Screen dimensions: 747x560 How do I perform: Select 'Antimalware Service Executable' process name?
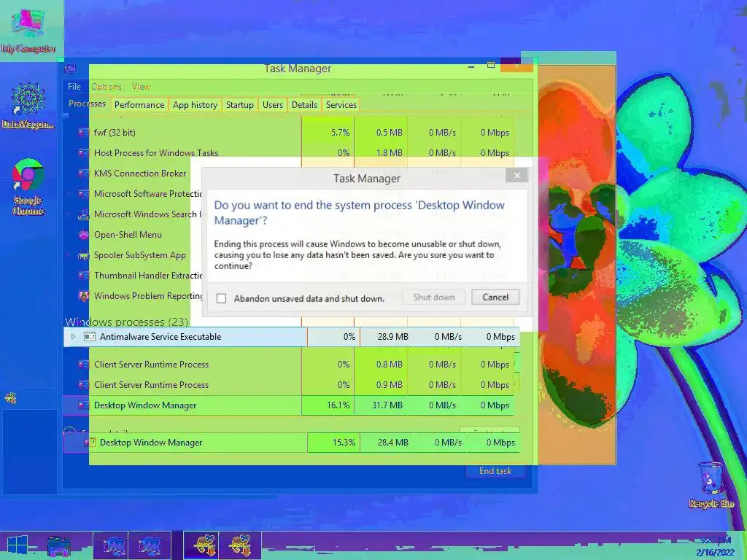pyautogui.click(x=160, y=337)
